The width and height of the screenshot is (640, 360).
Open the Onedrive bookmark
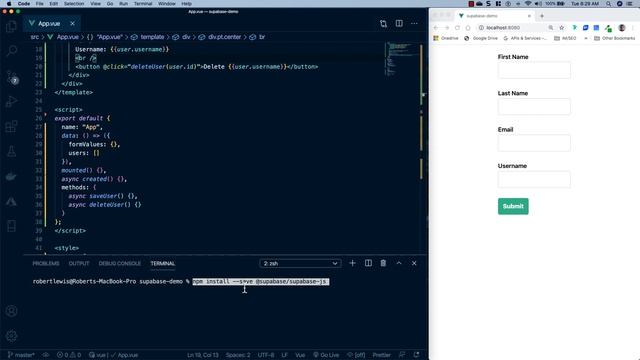click(446, 38)
